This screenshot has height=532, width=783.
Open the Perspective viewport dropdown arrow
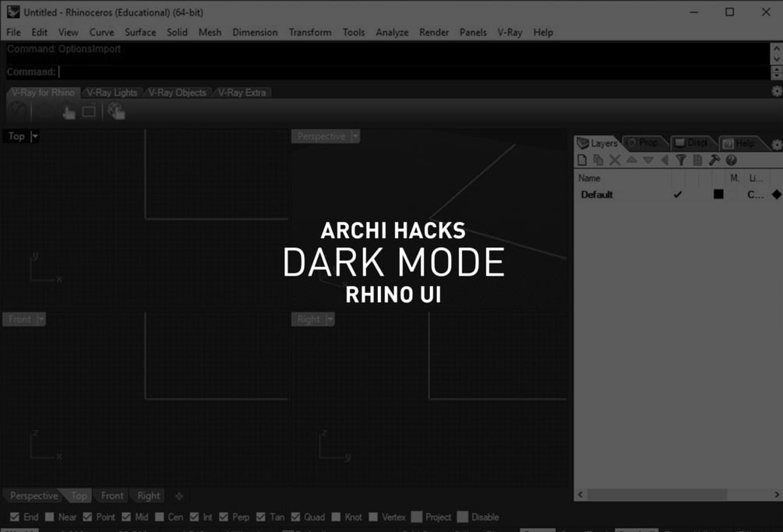pos(355,136)
